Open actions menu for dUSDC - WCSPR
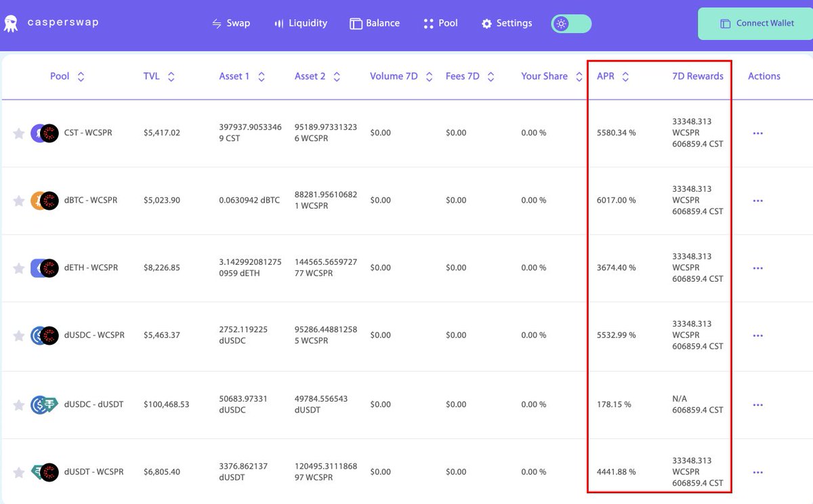Viewport: 813px width, 504px height. [757, 335]
